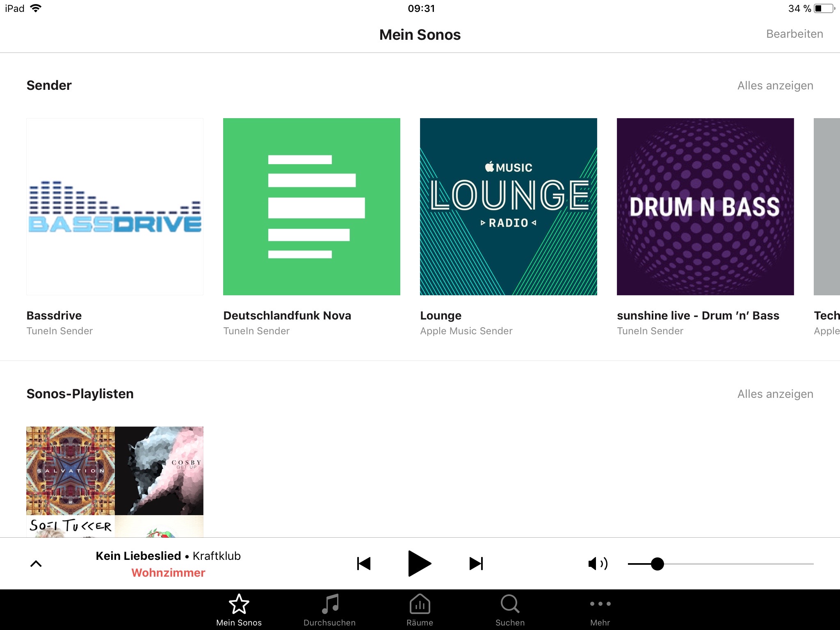Click the volume slider knob
The height and width of the screenshot is (630, 840).
[x=657, y=564]
